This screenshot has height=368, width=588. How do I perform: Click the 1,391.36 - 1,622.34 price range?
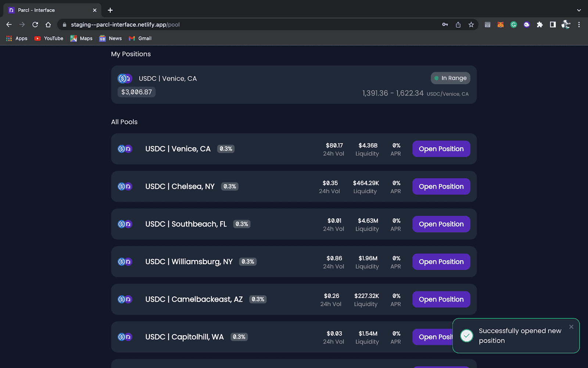point(393,93)
